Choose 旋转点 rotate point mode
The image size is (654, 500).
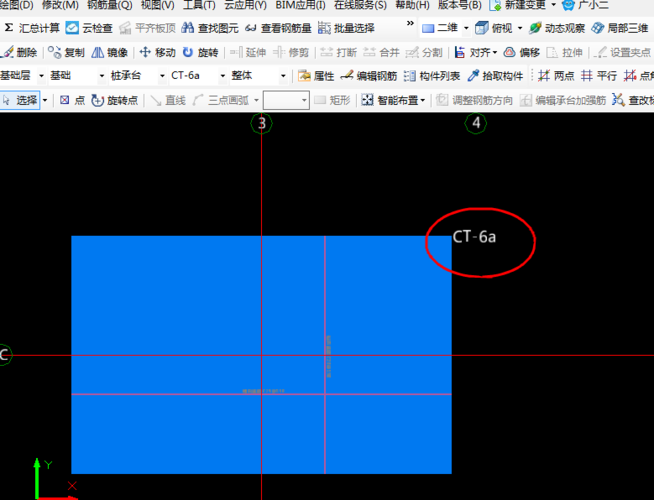tap(115, 101)
